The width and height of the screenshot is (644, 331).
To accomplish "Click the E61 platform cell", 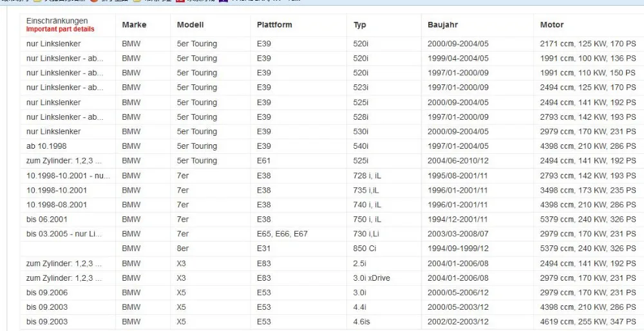I will 263,161.
